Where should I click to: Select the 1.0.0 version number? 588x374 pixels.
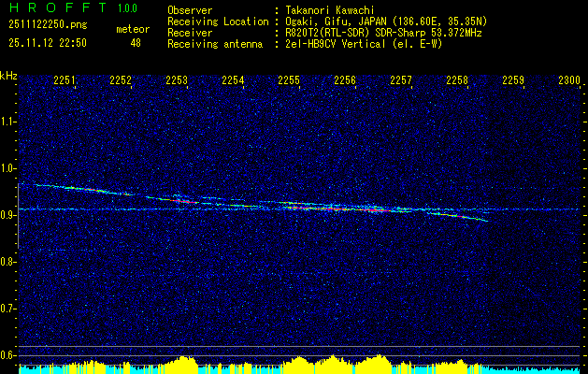(127, 8)
